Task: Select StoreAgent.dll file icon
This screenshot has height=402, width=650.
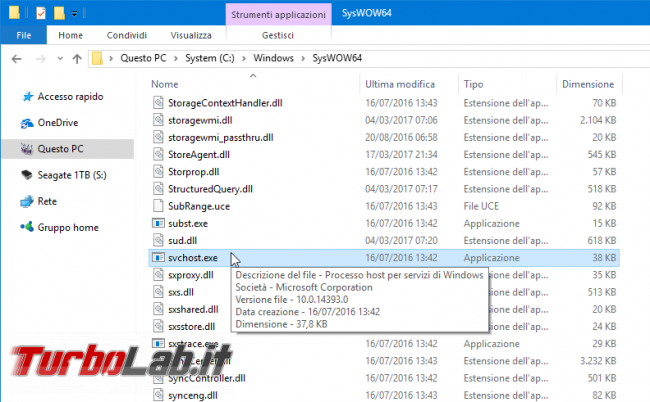Action: pyautogui.click(x=158, y=155)
